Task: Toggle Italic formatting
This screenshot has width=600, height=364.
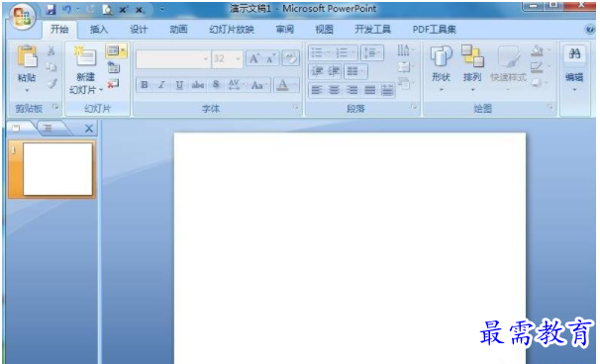Action: [161, 85]
